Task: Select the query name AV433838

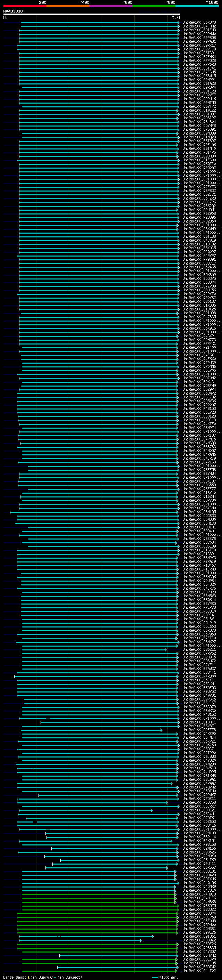Action: click(x=13, y=11)
